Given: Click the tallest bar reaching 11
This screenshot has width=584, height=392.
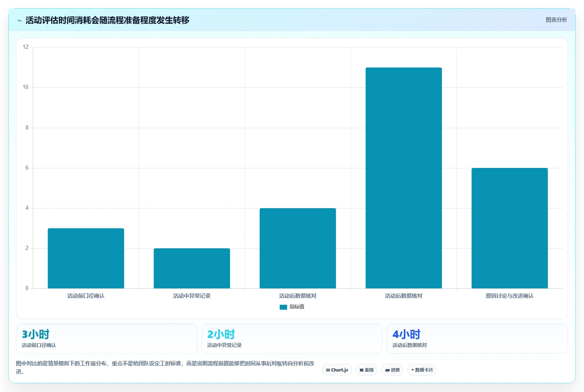Looking at the screenshot, I should (404, 178).
